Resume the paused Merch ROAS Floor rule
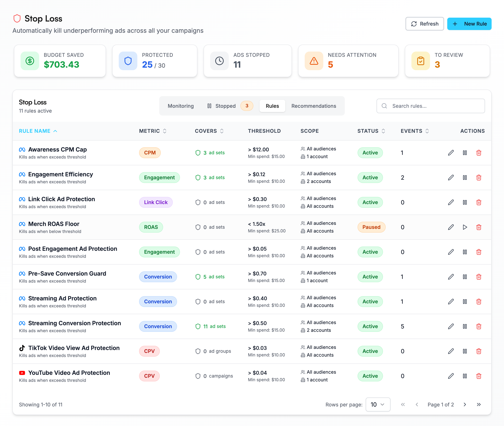504x426 pixels. coord(465,227)
